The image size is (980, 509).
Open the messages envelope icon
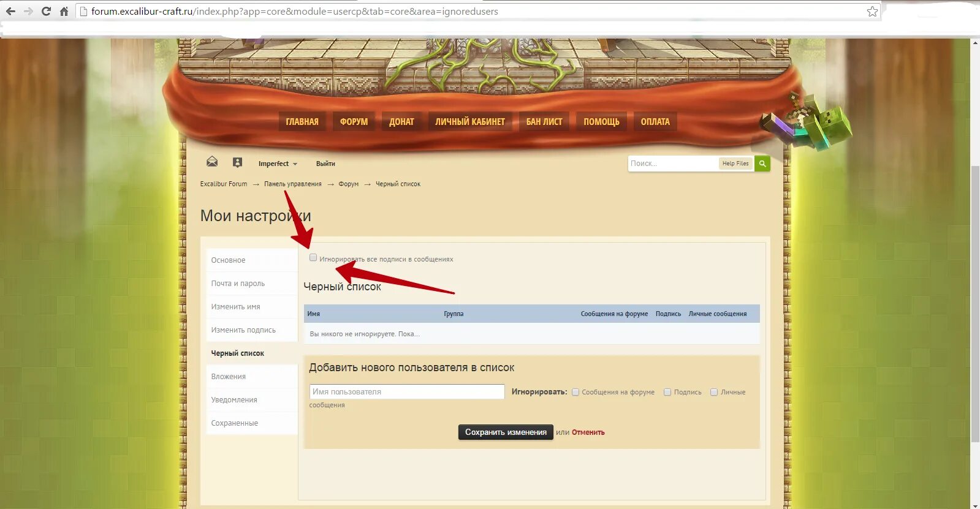[212, 162]
